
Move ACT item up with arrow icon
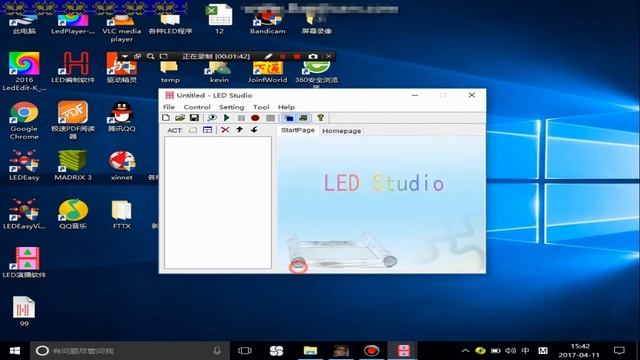click(x=240, y=130)
